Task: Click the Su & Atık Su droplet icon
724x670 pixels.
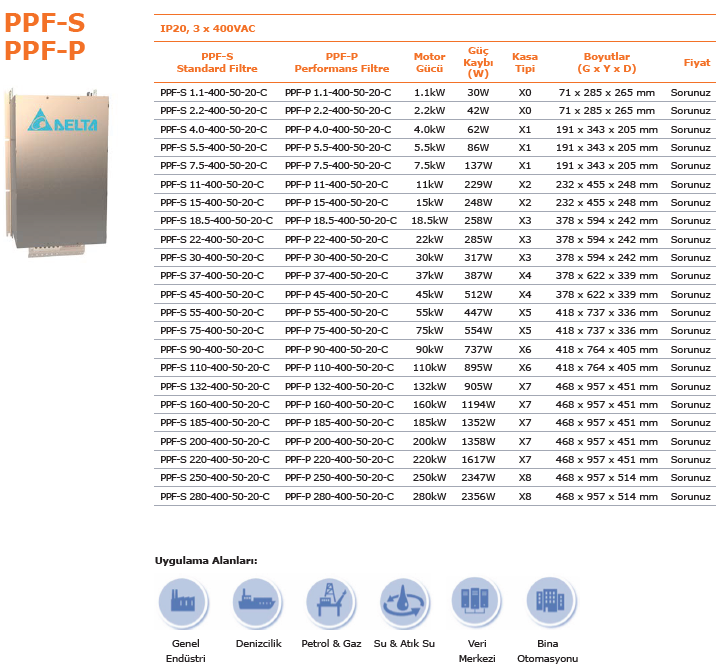Action: pyautogui.click(x=404, y=602)
